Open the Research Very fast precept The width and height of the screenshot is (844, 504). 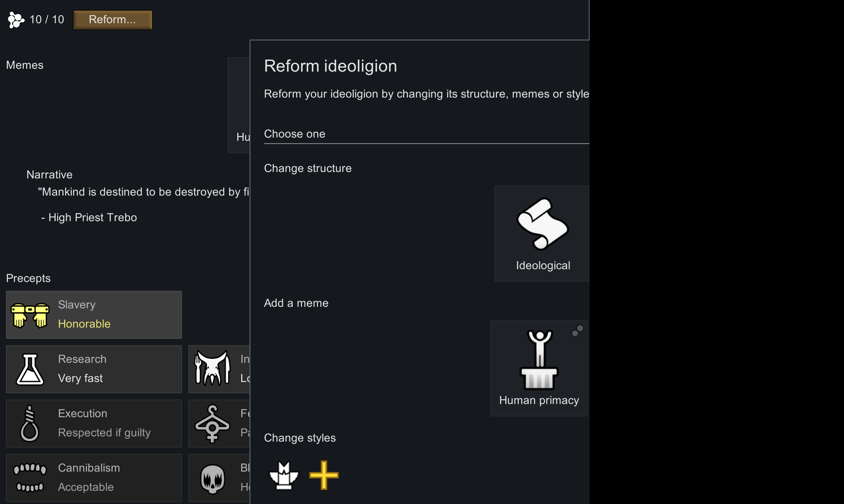click(x=94, y=369)
